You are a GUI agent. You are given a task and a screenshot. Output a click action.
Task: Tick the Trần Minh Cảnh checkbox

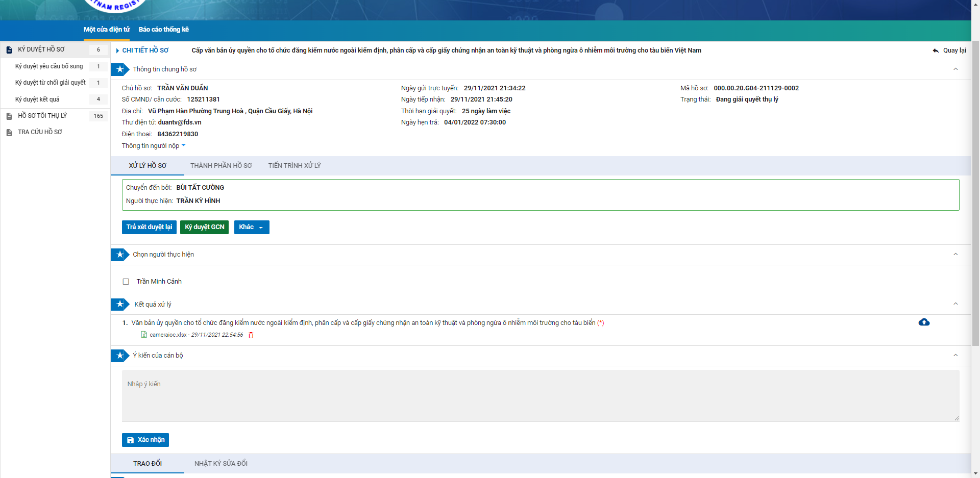click(x=126, y=282)
